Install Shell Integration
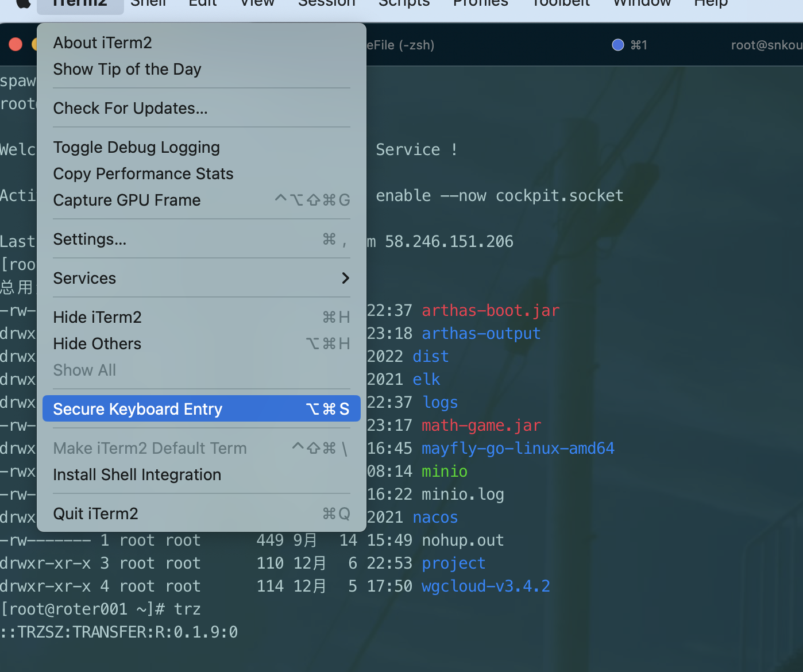The height and width of the screenshot is (672, 803). pos(137,474)
